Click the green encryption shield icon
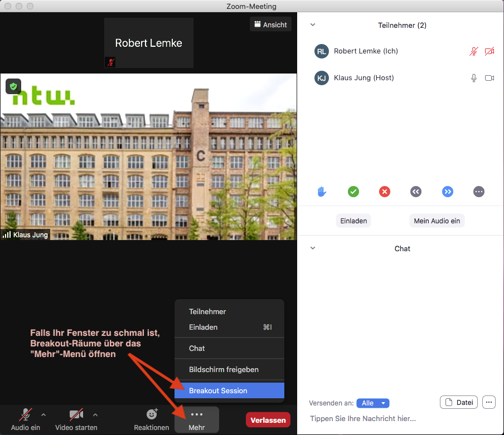 tap(13, 86)
